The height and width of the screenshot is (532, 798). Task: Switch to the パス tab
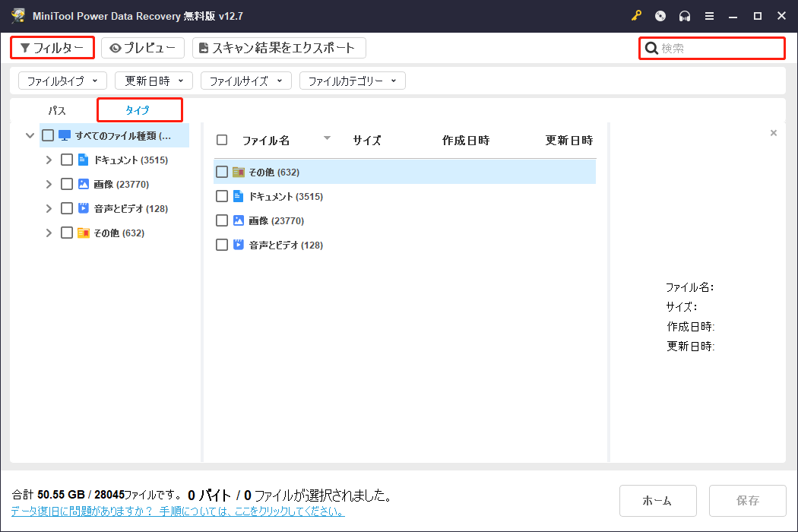point(56,109)
